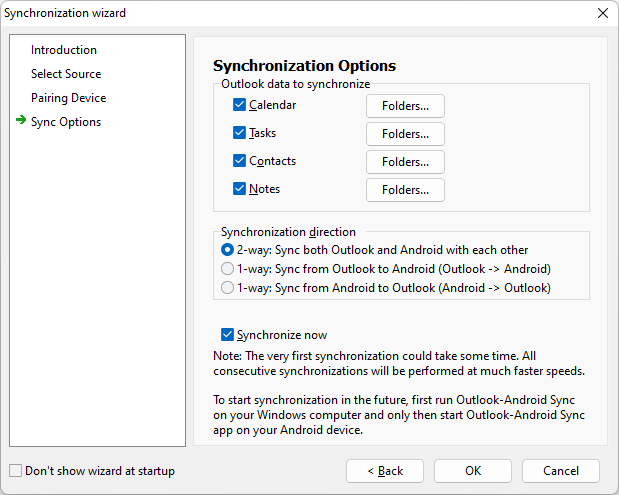Toggle the Contacts checkbox
The image size is (619, 495).
tap(239, 161)
